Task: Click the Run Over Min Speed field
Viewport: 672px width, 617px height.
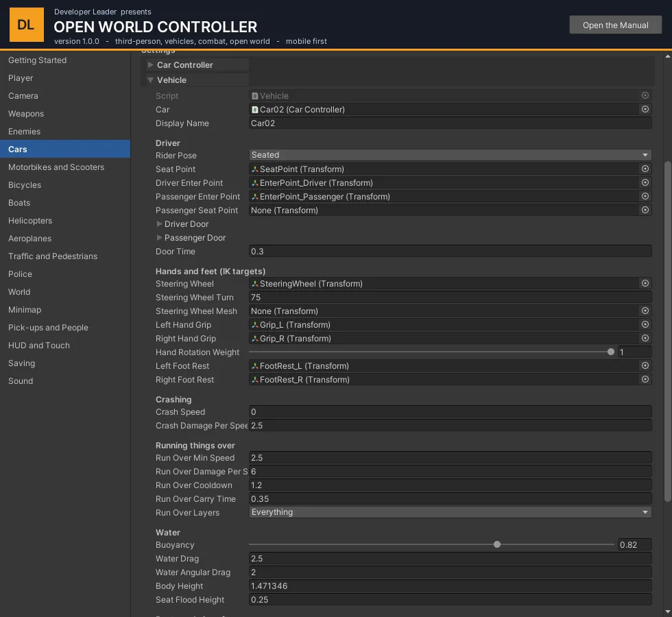Action: pyautogui.click(x=450, y=458)
